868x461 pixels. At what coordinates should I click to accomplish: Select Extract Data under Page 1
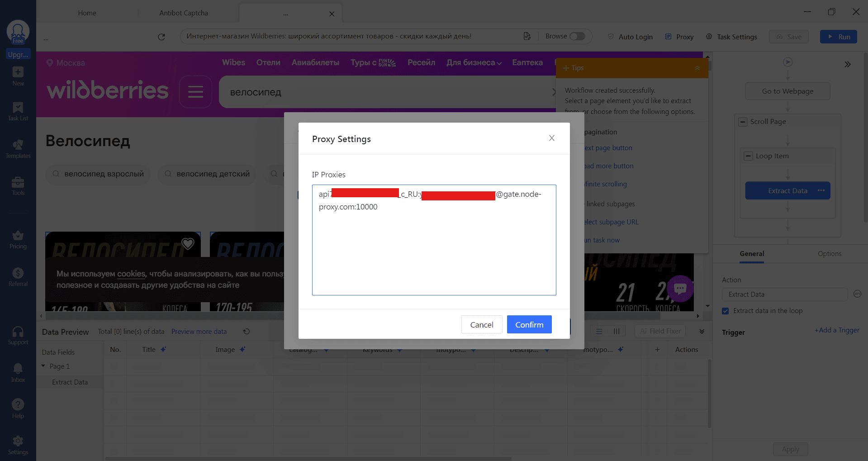[70, 382]
